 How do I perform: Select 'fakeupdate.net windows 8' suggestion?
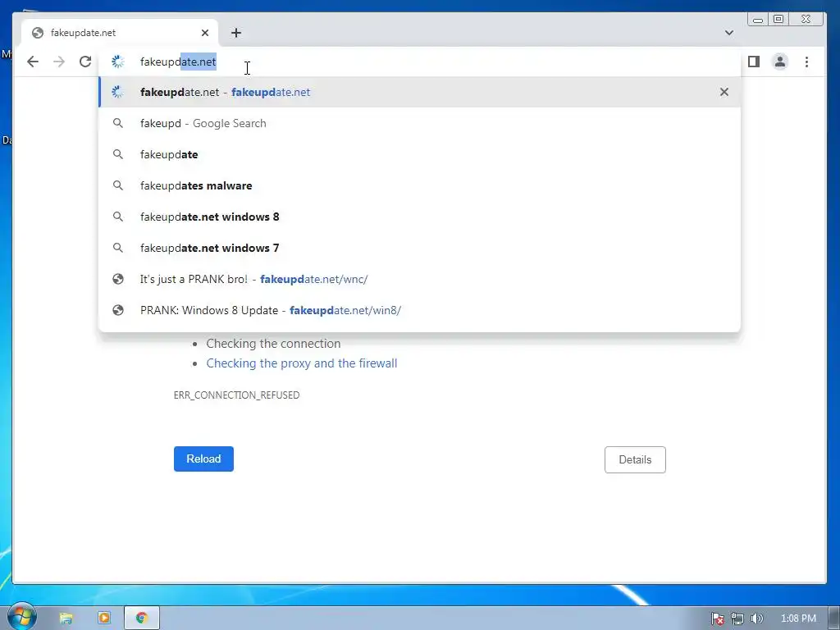coord(419,217)
